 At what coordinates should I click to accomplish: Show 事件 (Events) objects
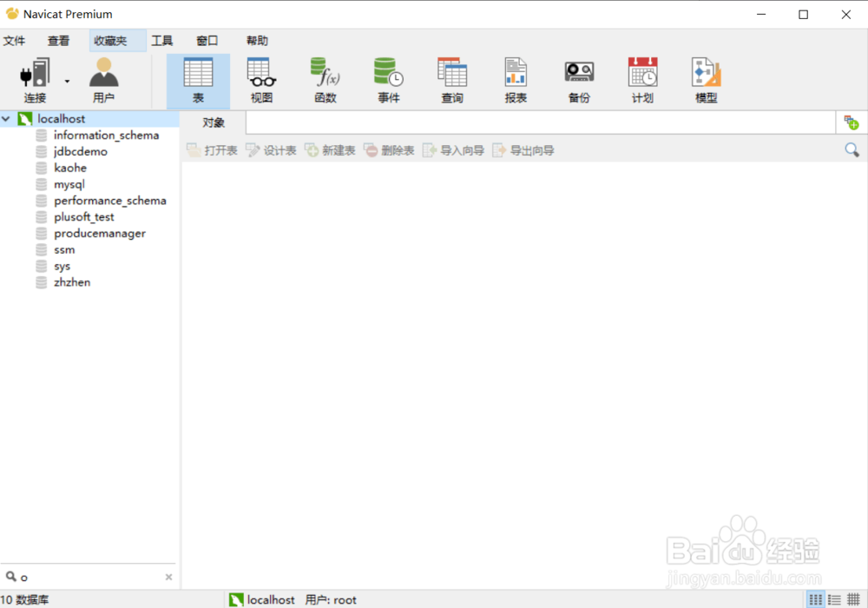pyautogui.click(x=389, y=81)
